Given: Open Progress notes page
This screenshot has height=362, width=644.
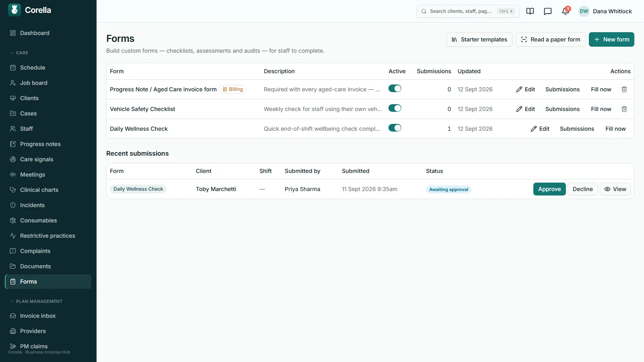Looking at the screenshot, I should click(48, 144).
